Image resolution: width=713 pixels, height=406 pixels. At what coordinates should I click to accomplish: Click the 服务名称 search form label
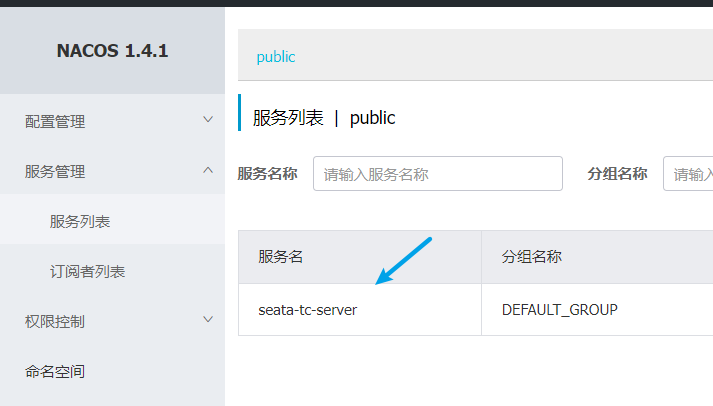click(x=268, y=174)
